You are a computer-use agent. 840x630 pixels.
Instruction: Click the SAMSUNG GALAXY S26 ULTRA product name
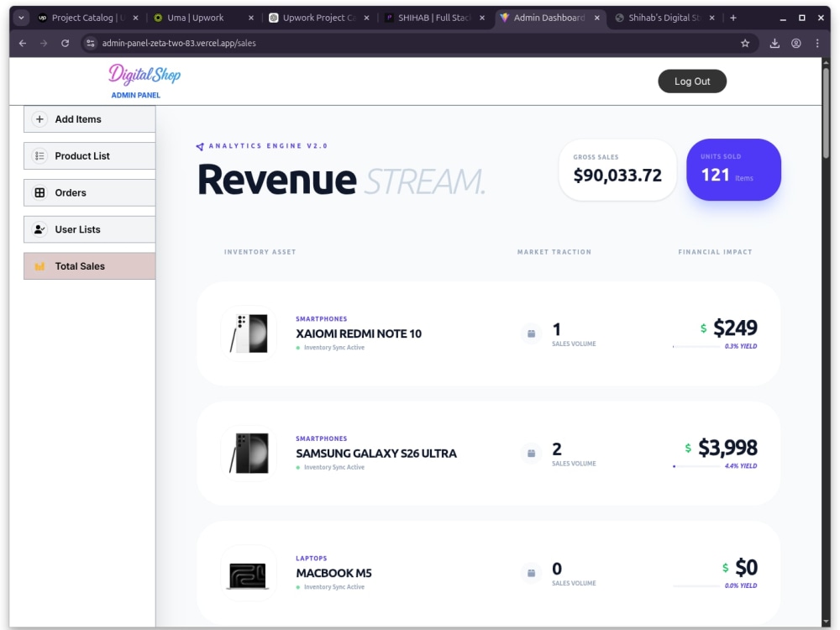point(376,454)
